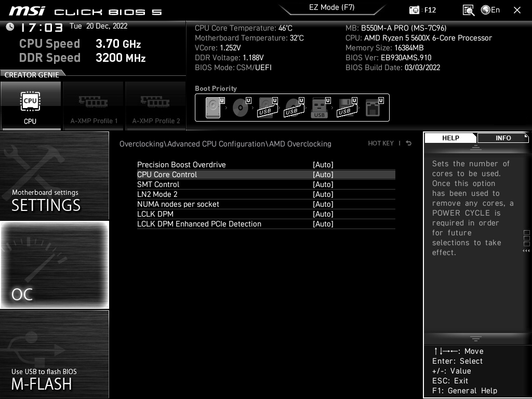Click the CREATOR GENIE tab label
This screenshot has width=532, height=399.
(32, 75)
